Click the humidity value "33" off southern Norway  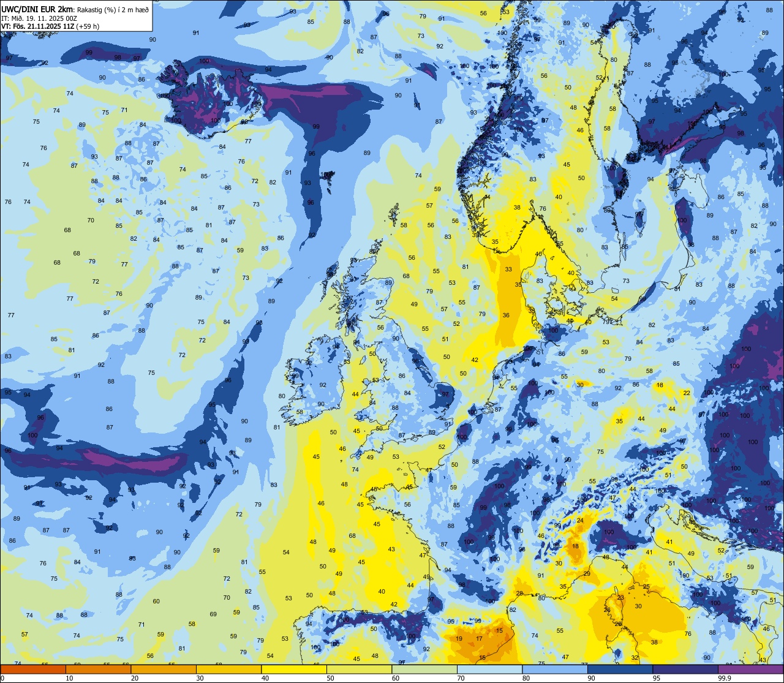(508, 270)
